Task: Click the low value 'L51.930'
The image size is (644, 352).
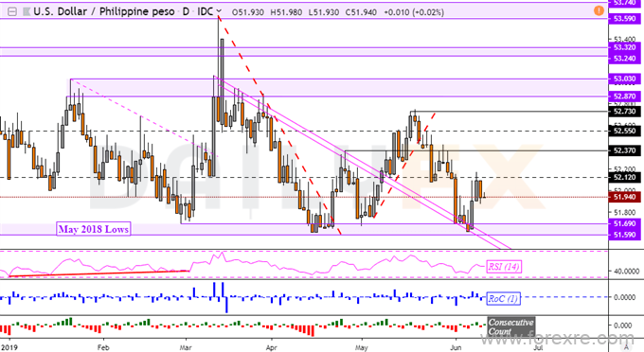Action: pos(323,12)
